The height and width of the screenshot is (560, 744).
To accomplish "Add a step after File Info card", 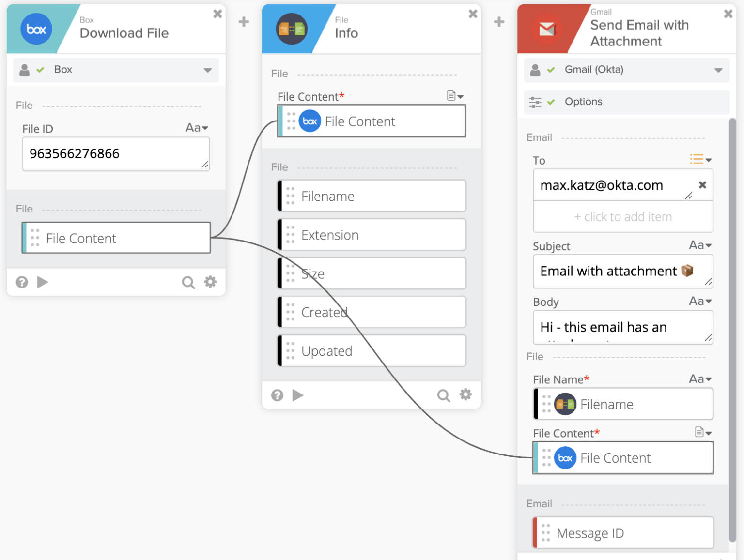I will click(x=499, y=22).
